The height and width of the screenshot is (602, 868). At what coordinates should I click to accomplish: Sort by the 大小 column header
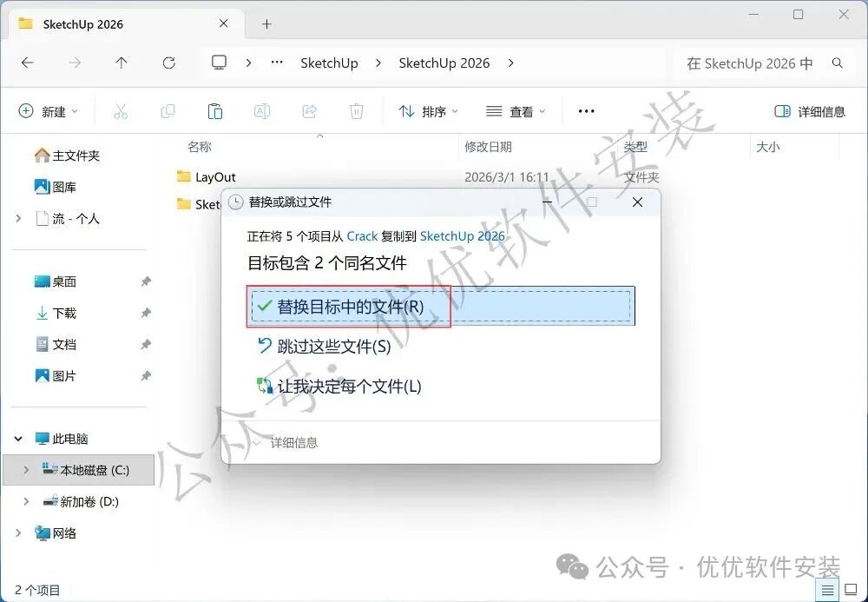768,147
